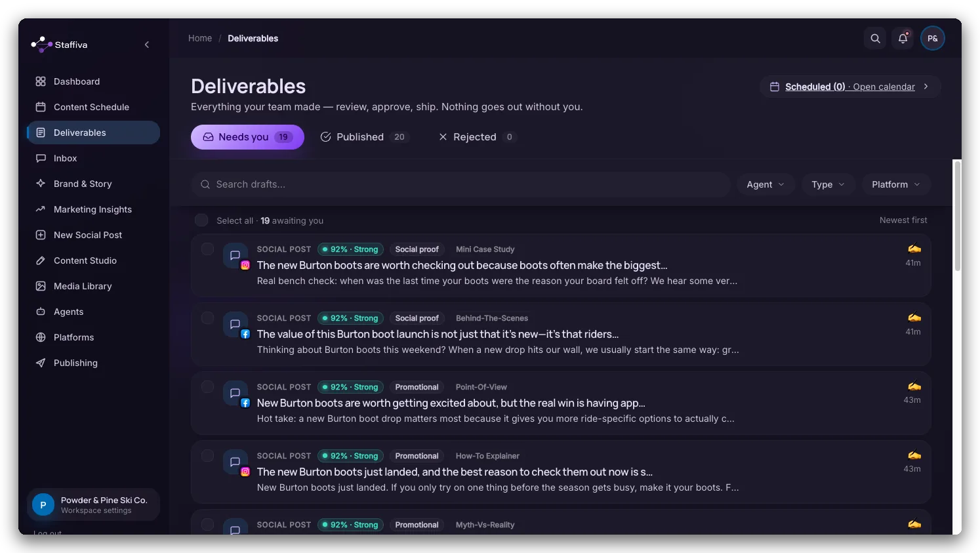This screenshot has height=553, width=980.
Task: Open the Agent filter dropdown
Action: point(766,184)
